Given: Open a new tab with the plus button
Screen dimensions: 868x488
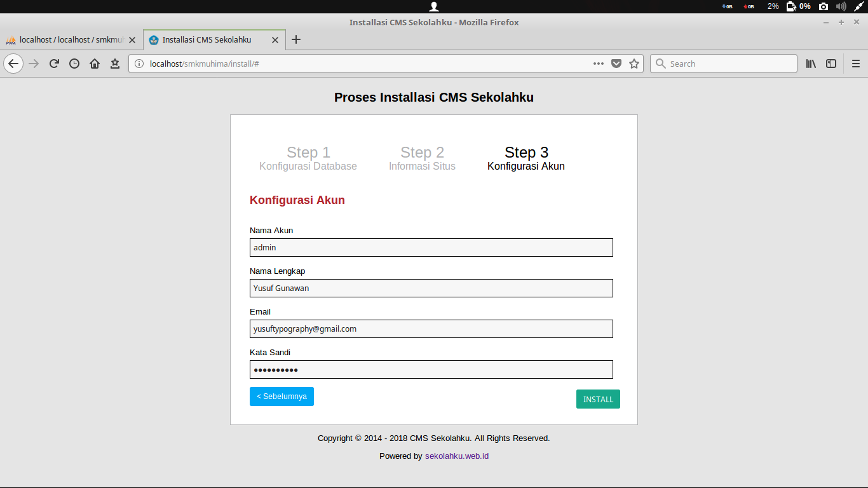Looking at the screenshot, I should point(296,39).
